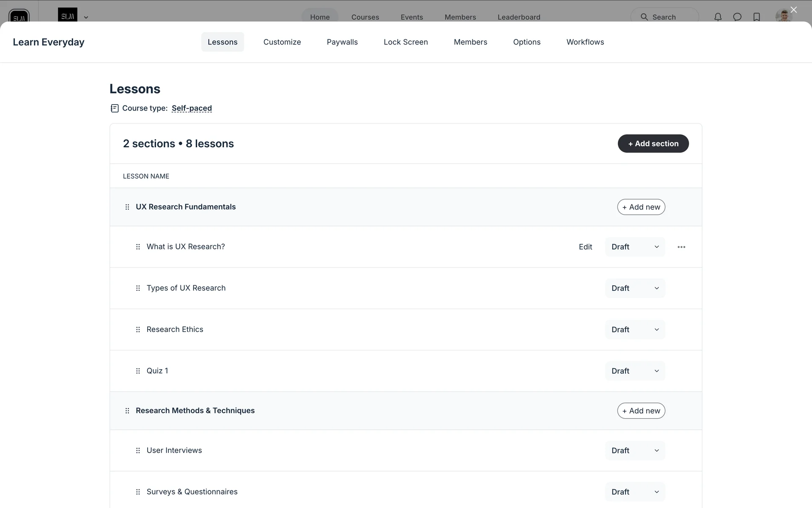The height and width of the screenshot is (508, 812).
Task: Click the Search field in header
Action: point(664,17)
